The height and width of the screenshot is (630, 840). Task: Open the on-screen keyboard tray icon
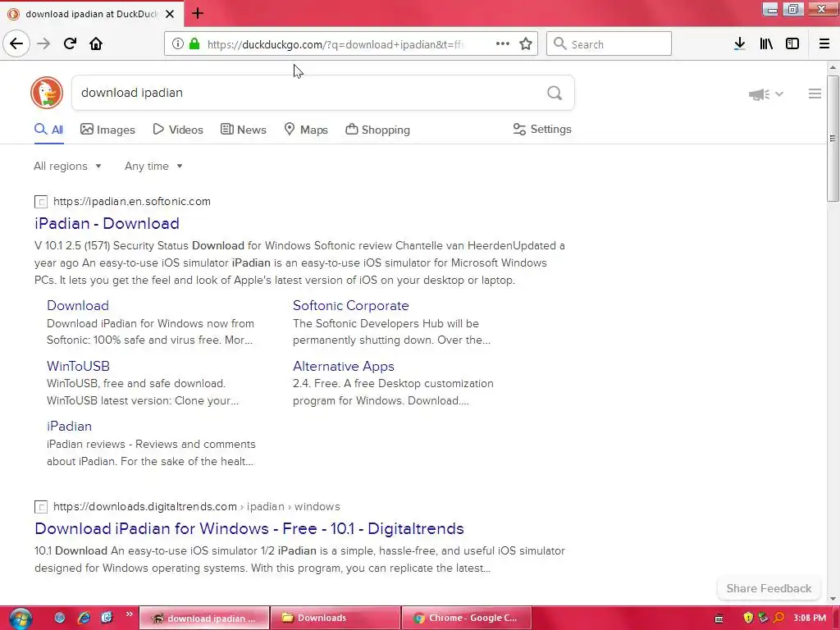click(719, 619)
